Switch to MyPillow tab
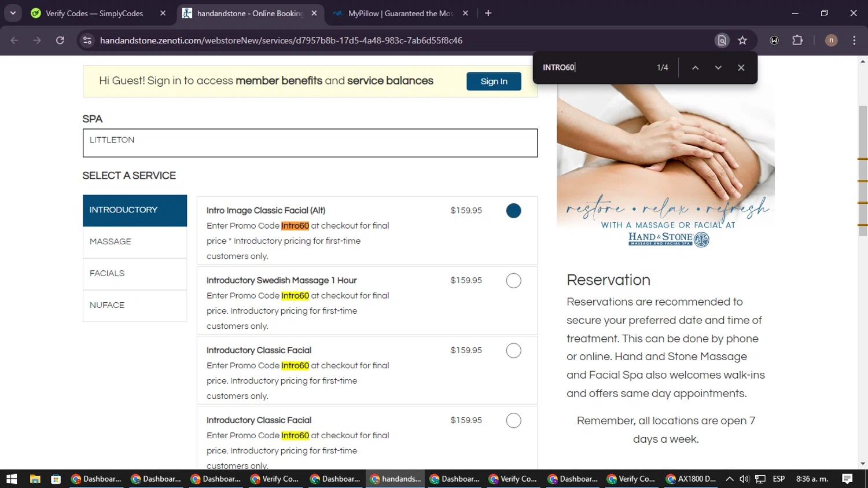This screenshot has width=868, height=488. [x=400, y=13]
